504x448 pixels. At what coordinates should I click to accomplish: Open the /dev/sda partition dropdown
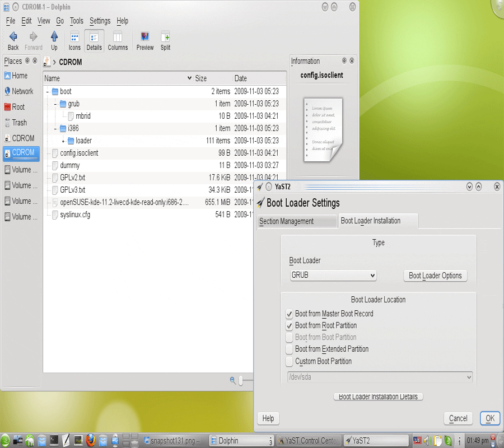(x=380, y=377)
